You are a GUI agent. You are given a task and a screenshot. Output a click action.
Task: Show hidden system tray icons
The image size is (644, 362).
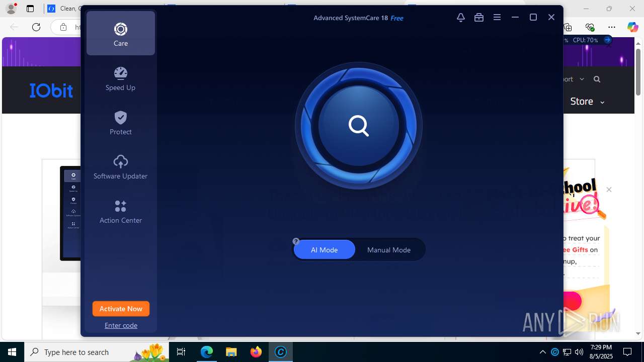(542, 352)
